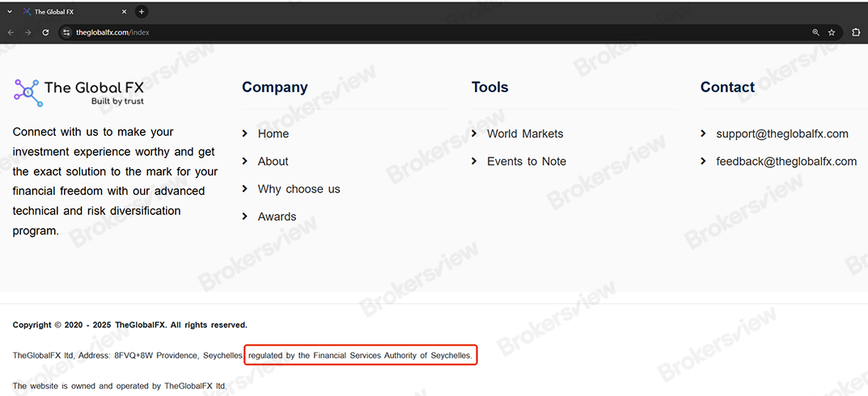
Task: Open the site information icon beside the URL
Action: (x=66, y=32)
